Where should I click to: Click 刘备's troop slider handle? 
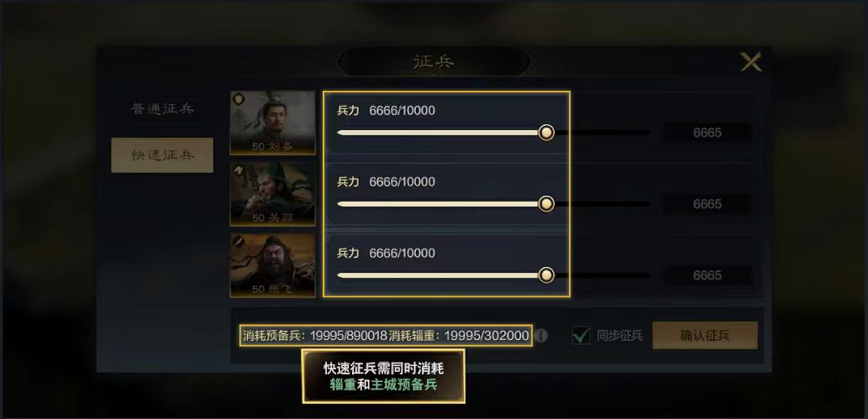tap(546, 133)
